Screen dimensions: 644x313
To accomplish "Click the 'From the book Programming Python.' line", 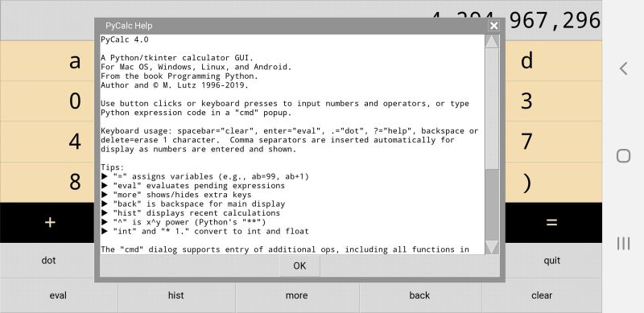I will [180, 76].
